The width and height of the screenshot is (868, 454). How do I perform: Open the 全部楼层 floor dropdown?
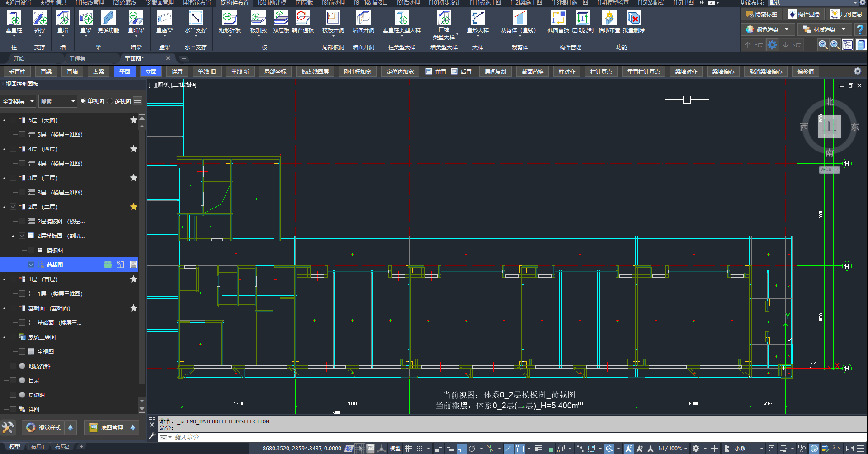tap(19, 101)
